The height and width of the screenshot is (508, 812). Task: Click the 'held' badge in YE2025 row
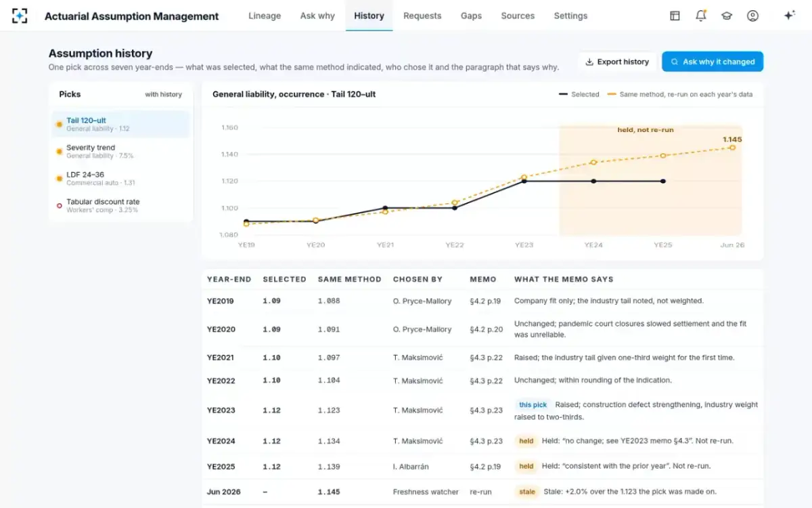526,467
